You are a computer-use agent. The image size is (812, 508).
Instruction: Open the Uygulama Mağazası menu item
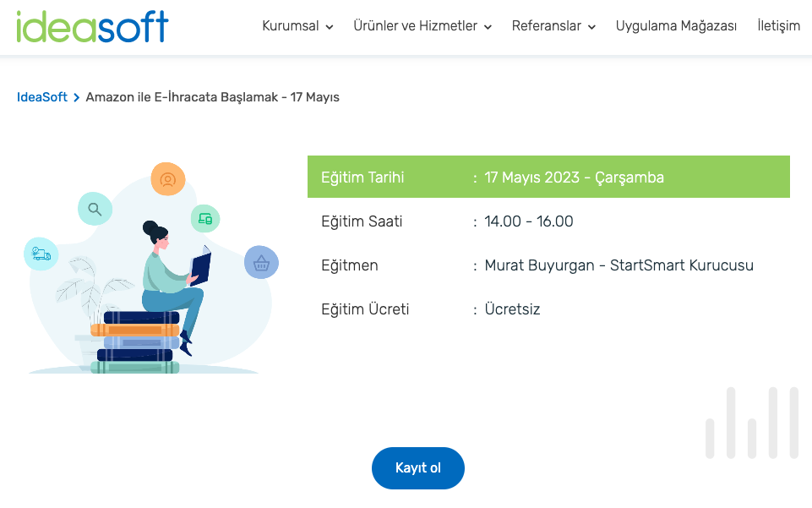(x=676, y=26)
